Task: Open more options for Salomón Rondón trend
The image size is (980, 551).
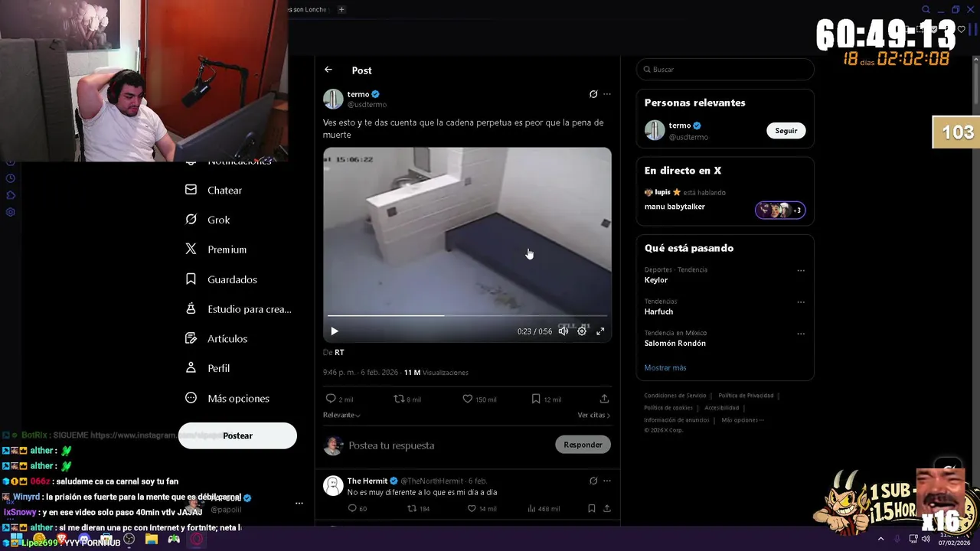Action: pos(801,334)
